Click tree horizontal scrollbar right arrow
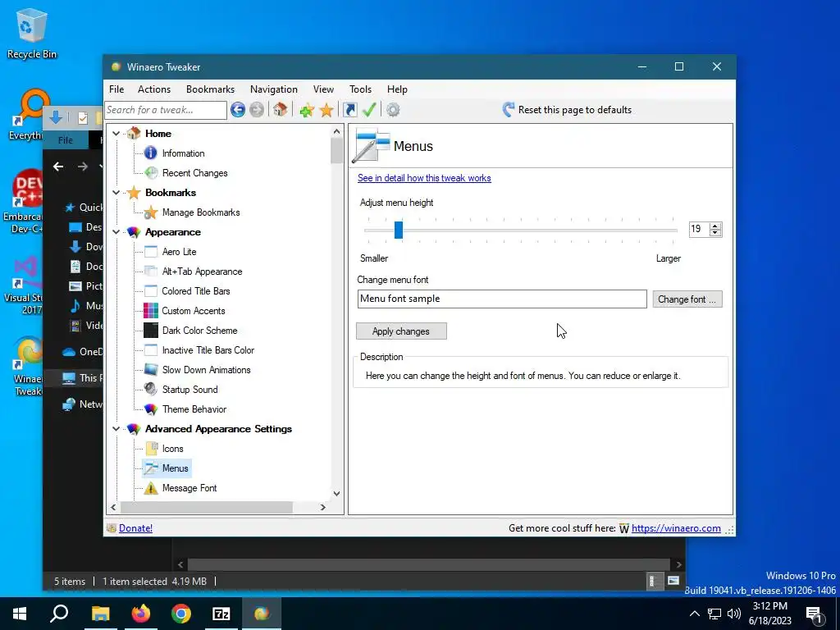840x630 pixels. (323, 507)
